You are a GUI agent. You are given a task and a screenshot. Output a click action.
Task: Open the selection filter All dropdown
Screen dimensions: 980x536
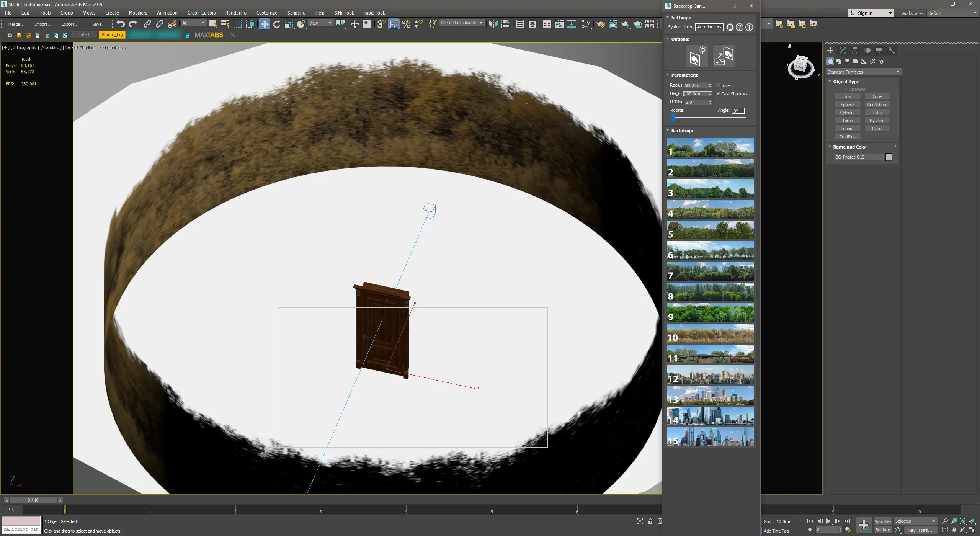tap(193, 23)
